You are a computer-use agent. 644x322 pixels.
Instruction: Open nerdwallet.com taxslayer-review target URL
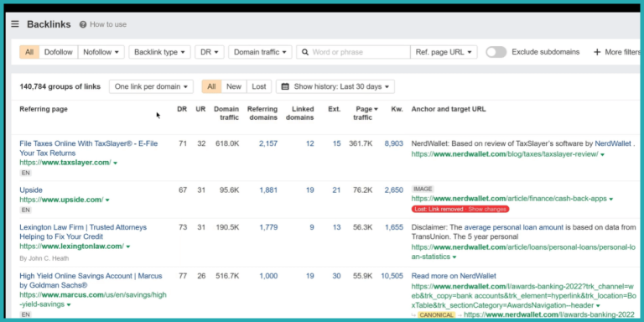(x=505, y=154)
